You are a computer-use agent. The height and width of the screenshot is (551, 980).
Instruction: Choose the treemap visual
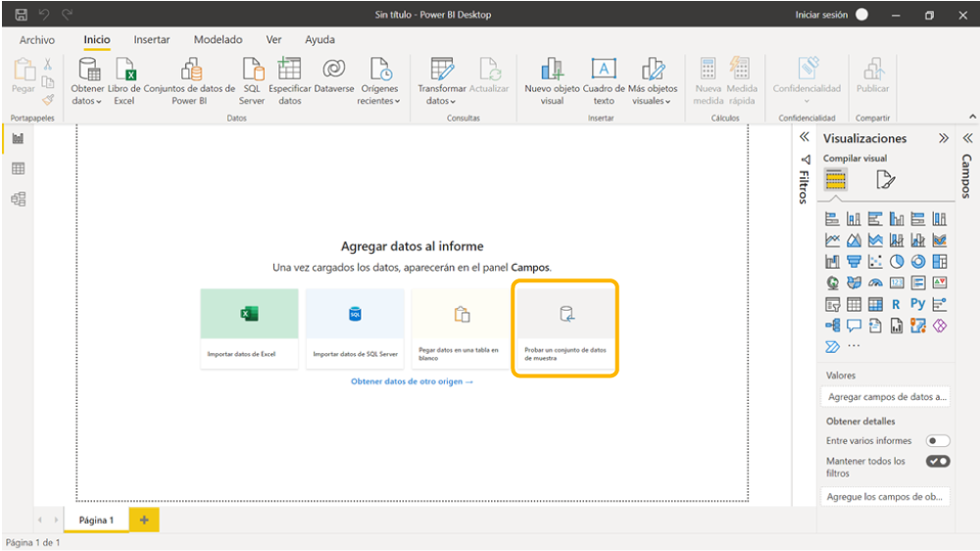940,262
